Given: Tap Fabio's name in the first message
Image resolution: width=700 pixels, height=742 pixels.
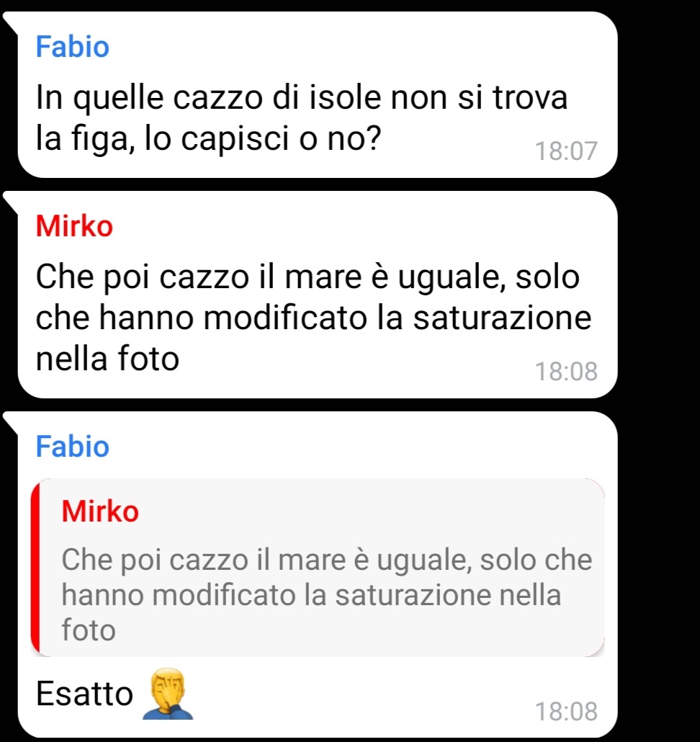Looking at the screenshot, I should (x=72, y=47).
